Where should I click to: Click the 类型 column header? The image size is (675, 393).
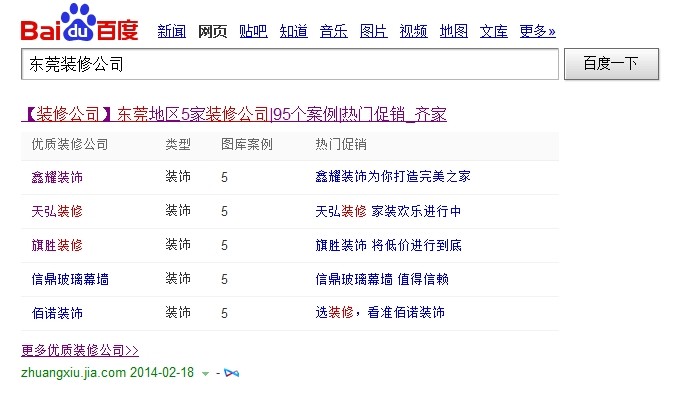(x=178, y=144)
